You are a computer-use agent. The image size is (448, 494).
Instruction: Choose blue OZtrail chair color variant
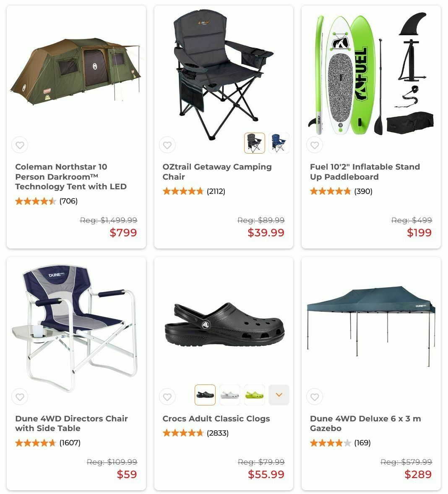pos(279,143)
